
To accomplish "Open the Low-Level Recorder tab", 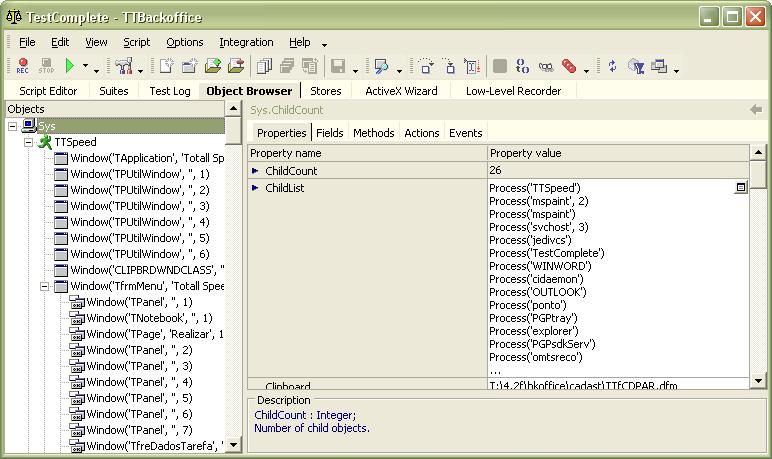I will (514, 91).
